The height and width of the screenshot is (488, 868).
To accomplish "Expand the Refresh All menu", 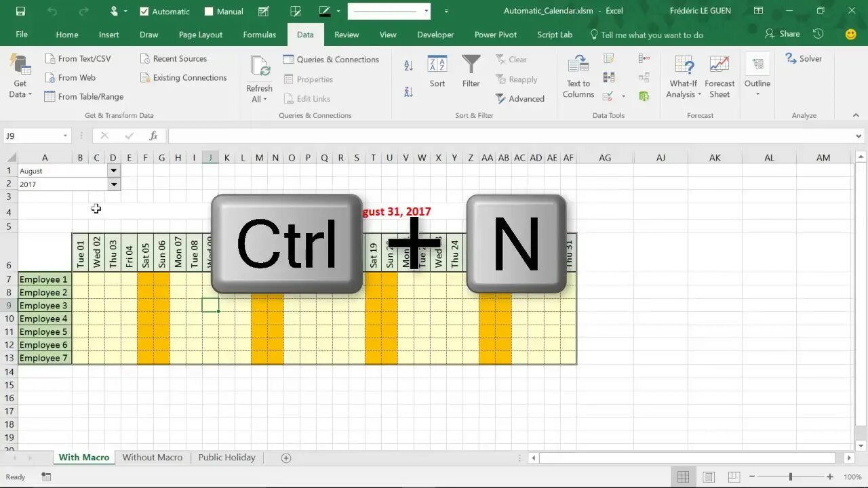I will 258,94.
